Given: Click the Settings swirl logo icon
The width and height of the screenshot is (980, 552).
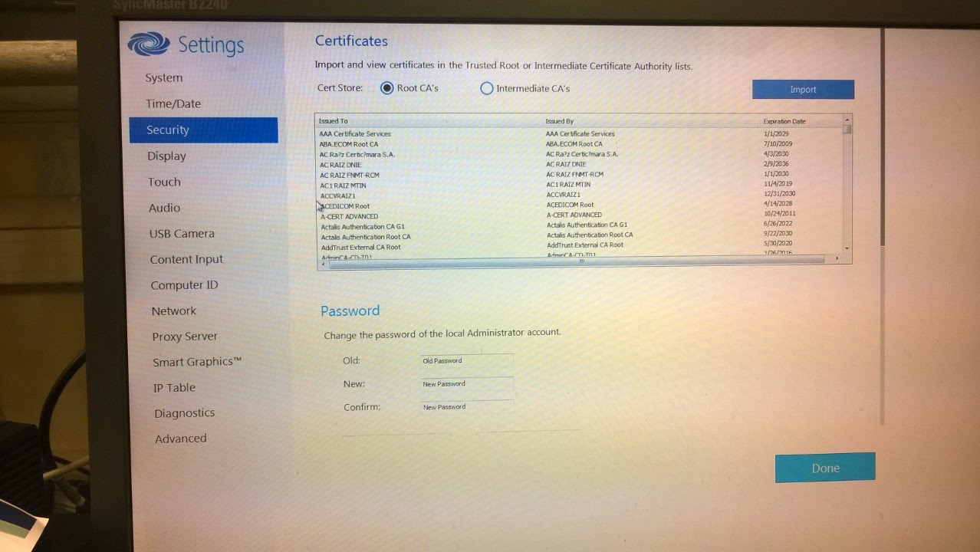Looking at the screenshot, I should (x=148, y=43).
